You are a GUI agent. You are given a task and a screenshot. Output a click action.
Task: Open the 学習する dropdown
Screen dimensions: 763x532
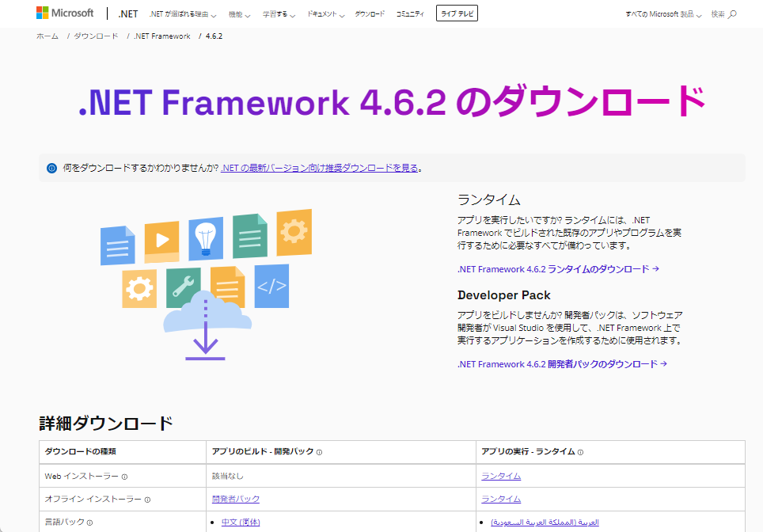click(x=279, y=13)
